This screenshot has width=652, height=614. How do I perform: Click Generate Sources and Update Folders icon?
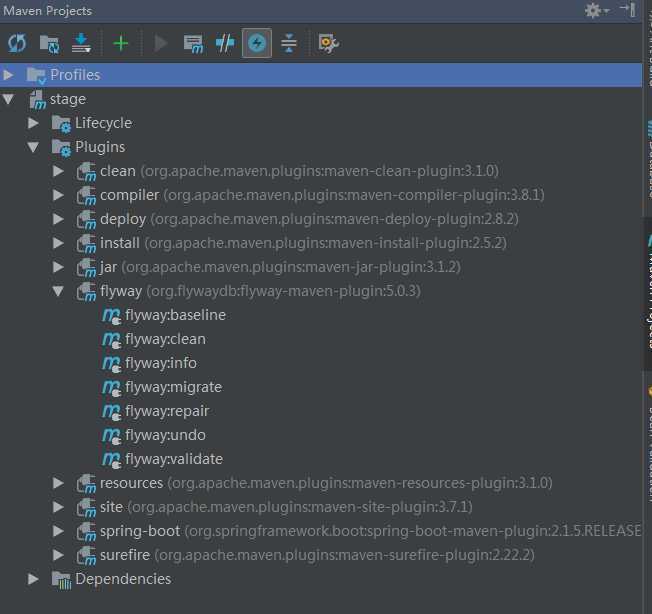[49, 44]
